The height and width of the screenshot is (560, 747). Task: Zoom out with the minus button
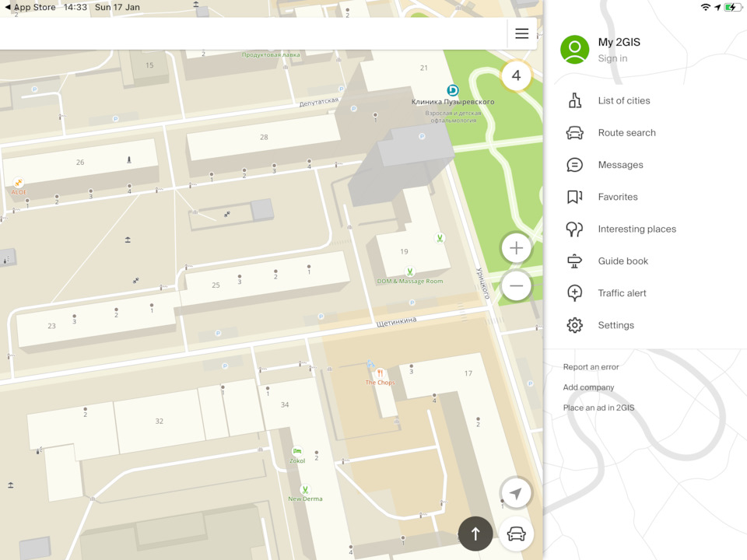coord(517,285)
